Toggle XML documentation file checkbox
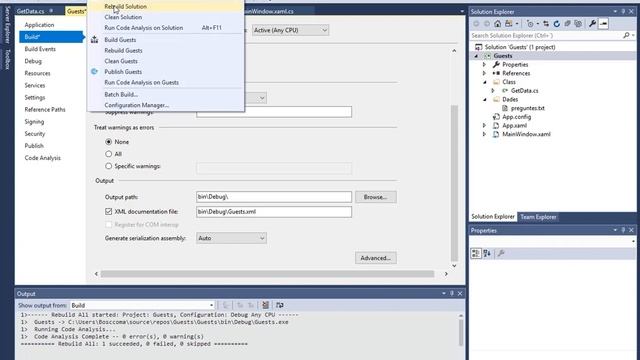 [x=109, y=211]
